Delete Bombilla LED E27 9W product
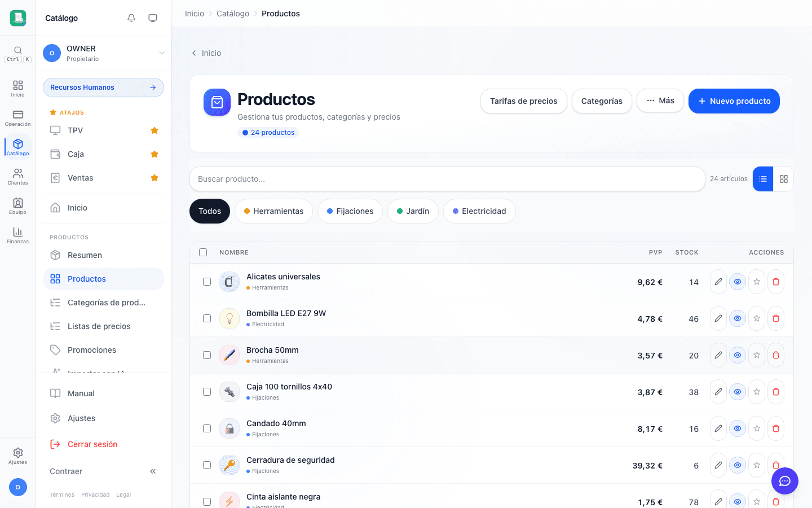The image size is (812, 508). (x=776, y=318)
